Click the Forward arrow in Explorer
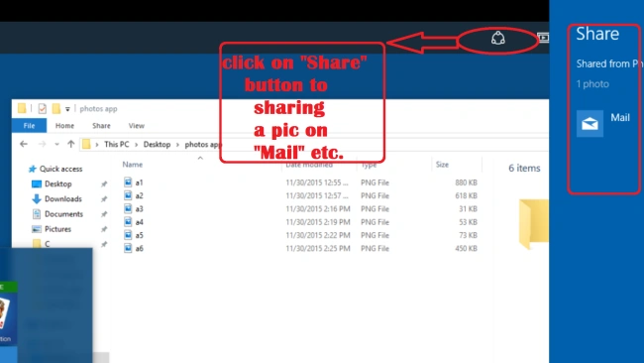 [42, 144]
